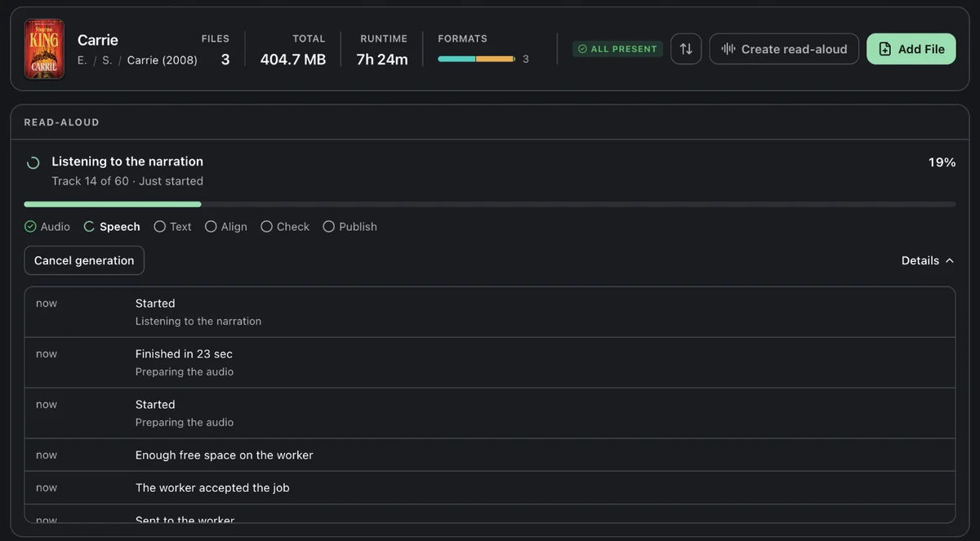Open the S. breadcrumb link
This screenshot has height=541, width=980.
[x=107, y=60]
